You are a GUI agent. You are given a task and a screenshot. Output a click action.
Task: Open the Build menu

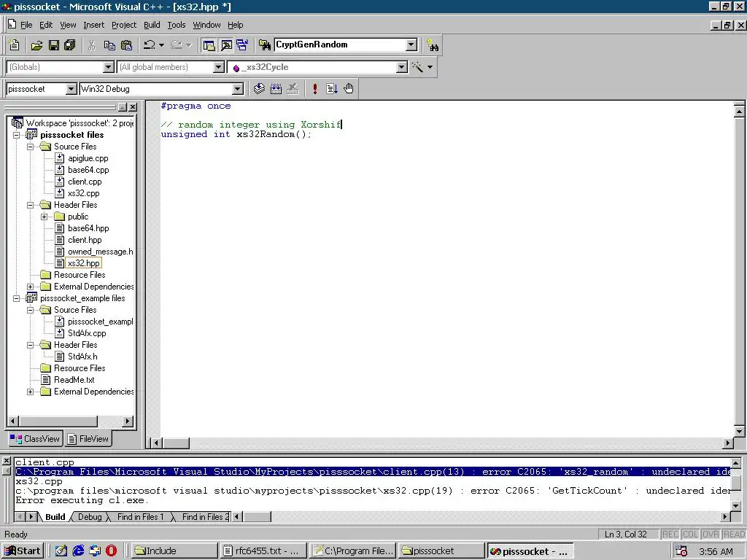152,25
